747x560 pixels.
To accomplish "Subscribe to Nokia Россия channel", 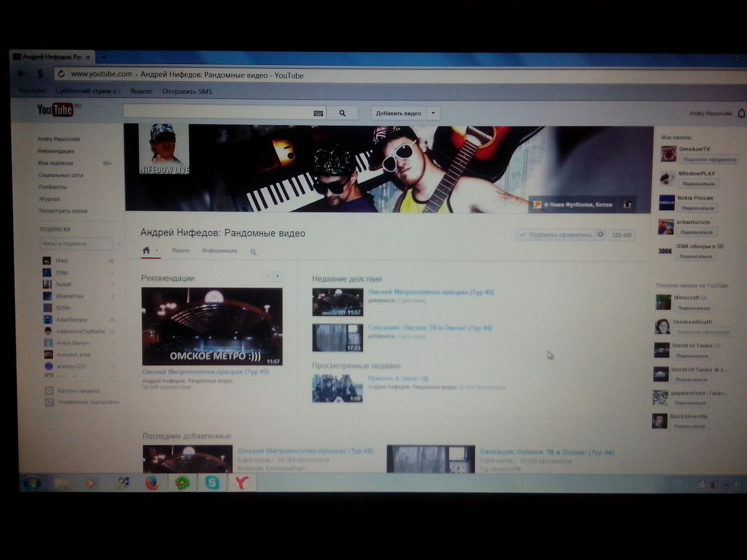I will (696, 208).
